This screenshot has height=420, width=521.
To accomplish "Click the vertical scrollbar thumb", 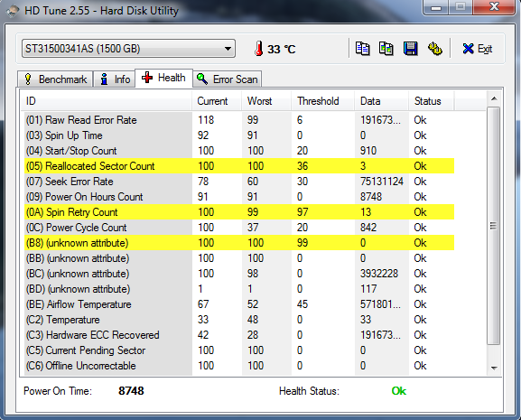I will point(494,226).
